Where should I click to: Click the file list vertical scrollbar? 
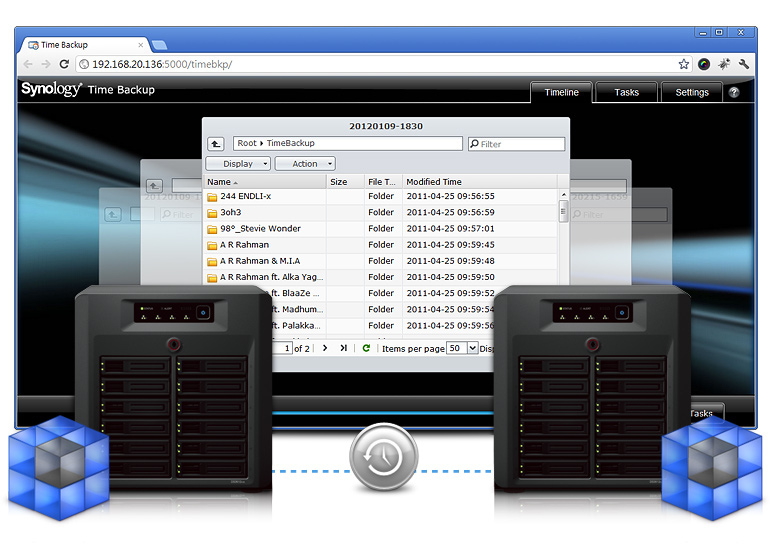click(563, 212)
